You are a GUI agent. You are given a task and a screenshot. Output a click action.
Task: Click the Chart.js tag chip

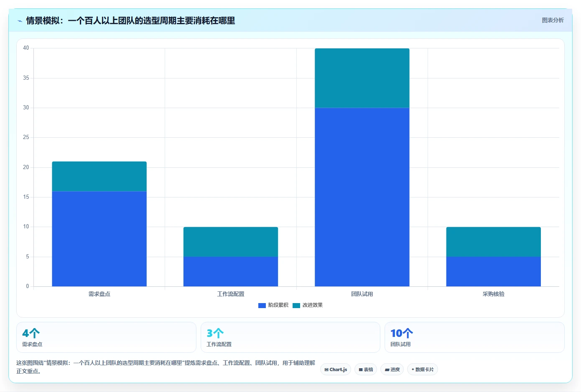coord(336,369)
